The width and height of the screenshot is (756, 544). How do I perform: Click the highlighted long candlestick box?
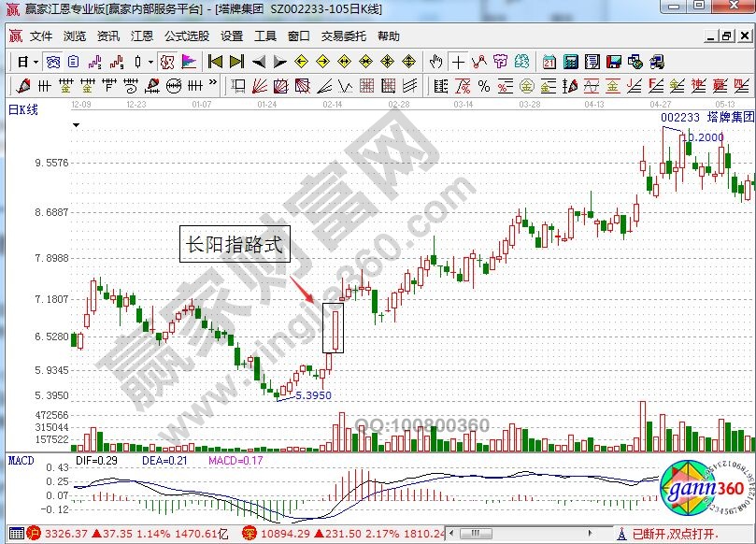click(333, 327)
